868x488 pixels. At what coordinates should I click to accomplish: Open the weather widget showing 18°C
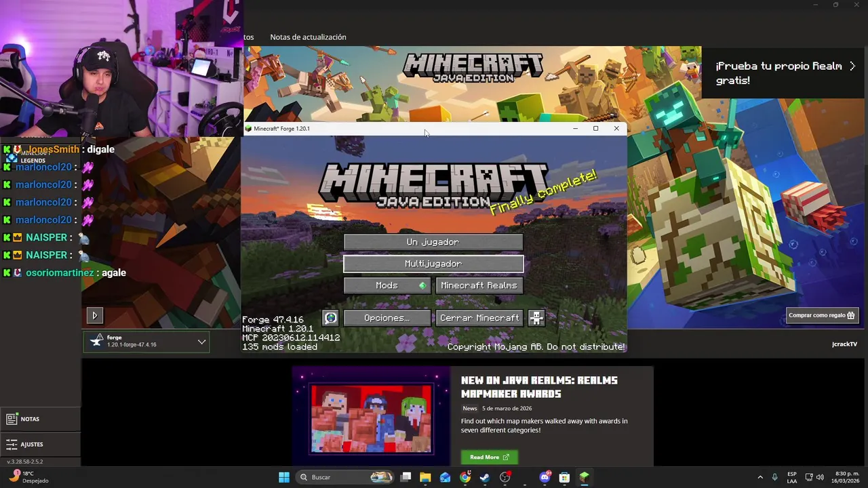coord(28,477)
